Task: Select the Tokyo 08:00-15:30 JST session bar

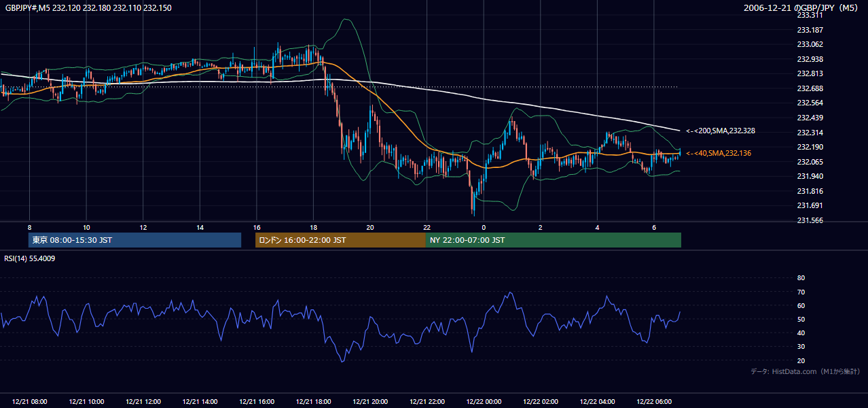Action: pos(134,240)
